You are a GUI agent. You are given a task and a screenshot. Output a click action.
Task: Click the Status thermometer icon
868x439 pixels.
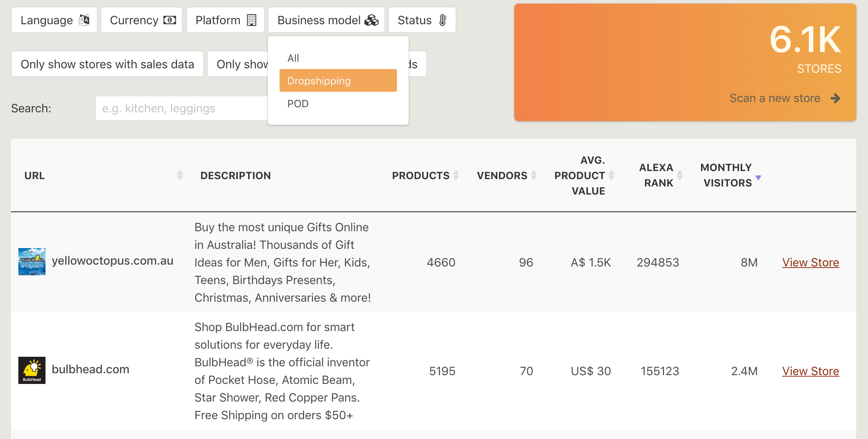443,20
